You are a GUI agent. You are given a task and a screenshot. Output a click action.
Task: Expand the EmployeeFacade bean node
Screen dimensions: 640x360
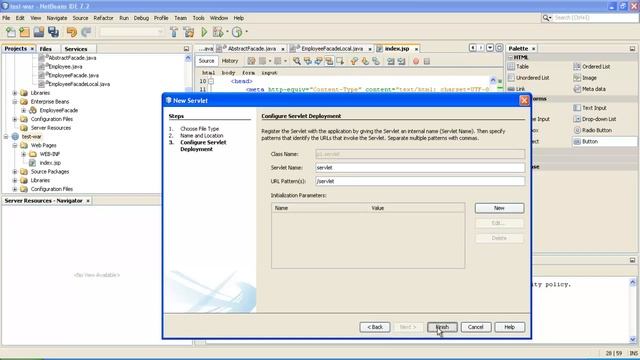click(24, 111)
